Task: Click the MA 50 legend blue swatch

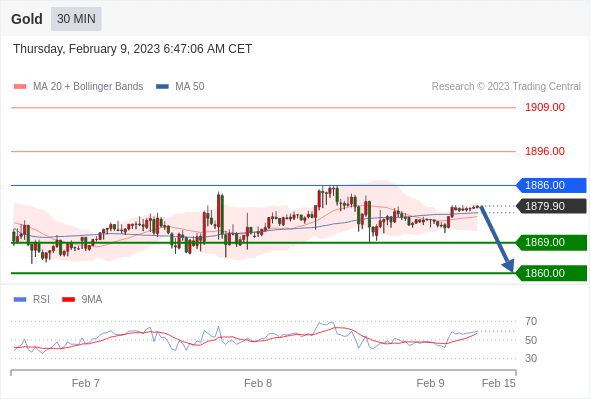Action: 162,87
